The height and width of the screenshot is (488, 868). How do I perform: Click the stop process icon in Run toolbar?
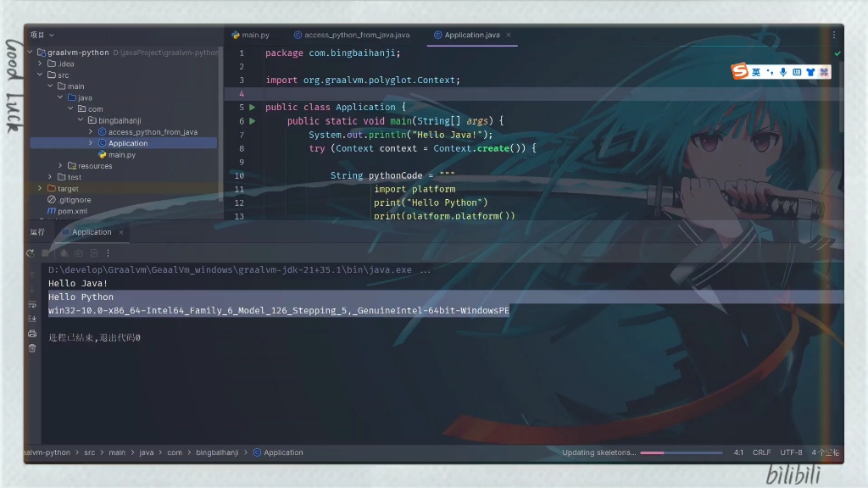point(46,252)
